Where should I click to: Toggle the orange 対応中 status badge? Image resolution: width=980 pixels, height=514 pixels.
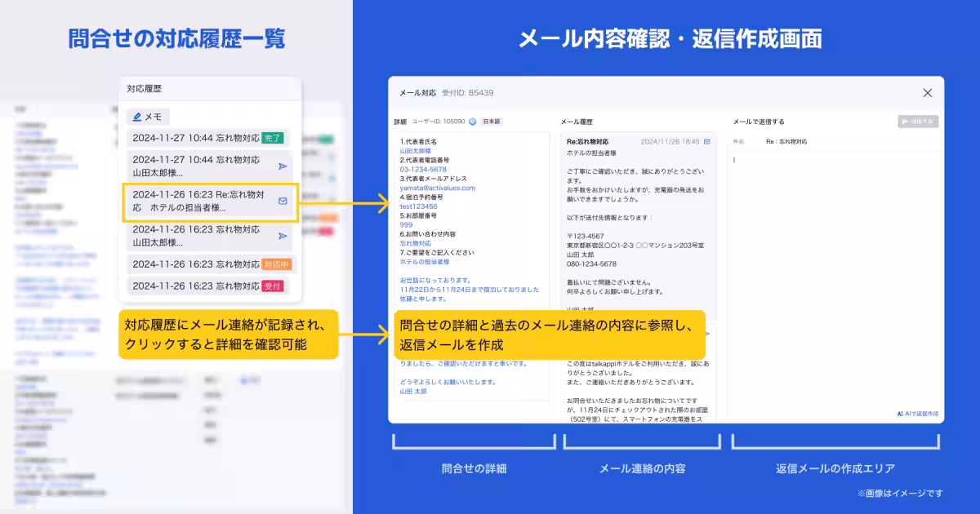(278, 264)
